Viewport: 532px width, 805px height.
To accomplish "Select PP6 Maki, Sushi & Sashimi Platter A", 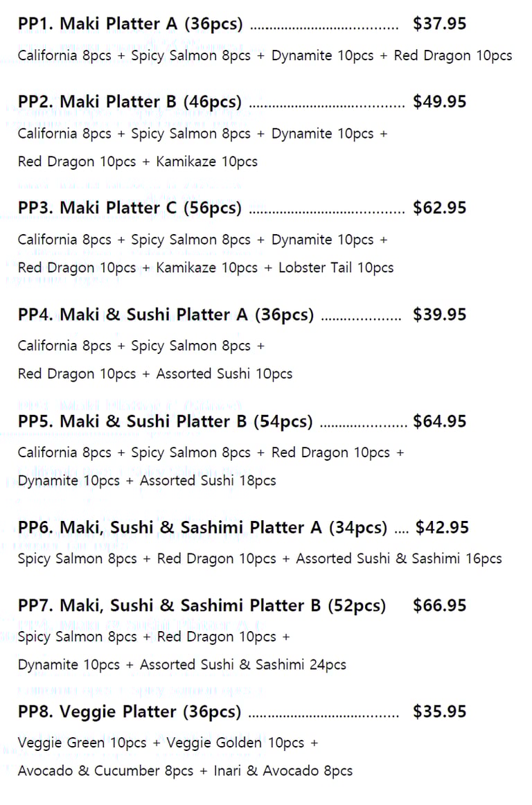I will (x=202, y=528).
